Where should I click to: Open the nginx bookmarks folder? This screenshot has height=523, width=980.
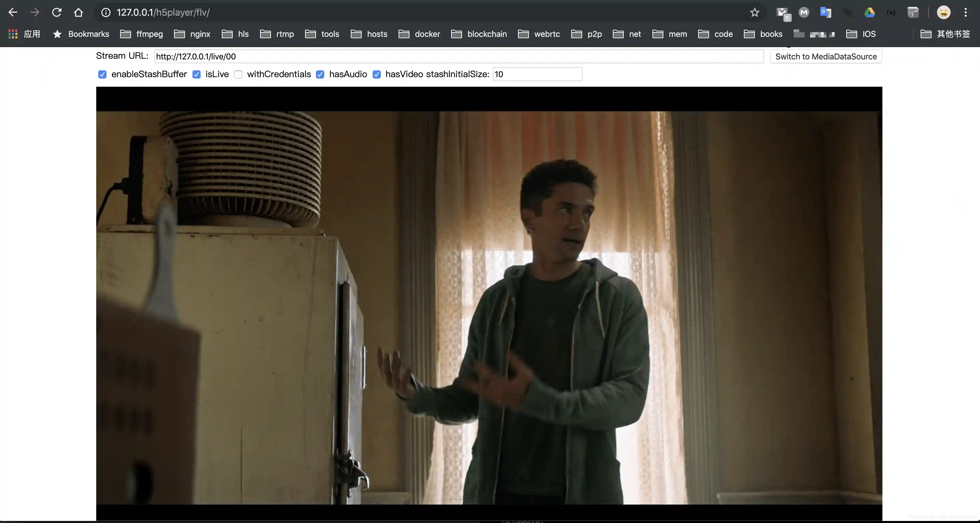(192, 34)
